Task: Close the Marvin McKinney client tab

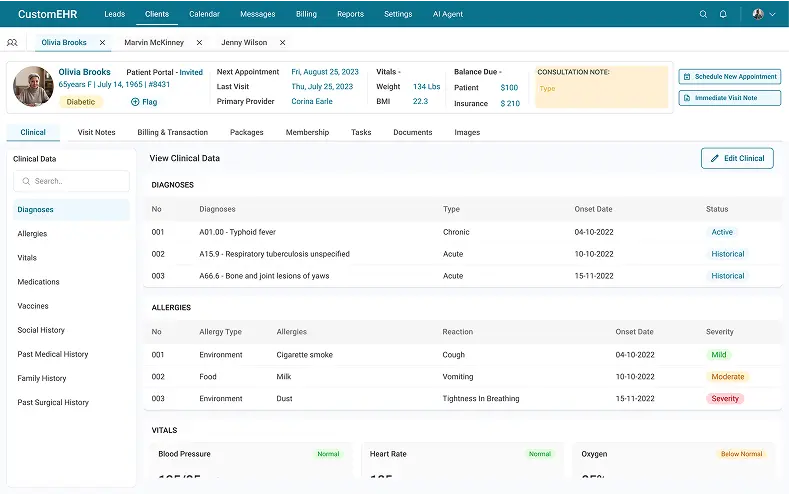Action: [x=199, y=43]
